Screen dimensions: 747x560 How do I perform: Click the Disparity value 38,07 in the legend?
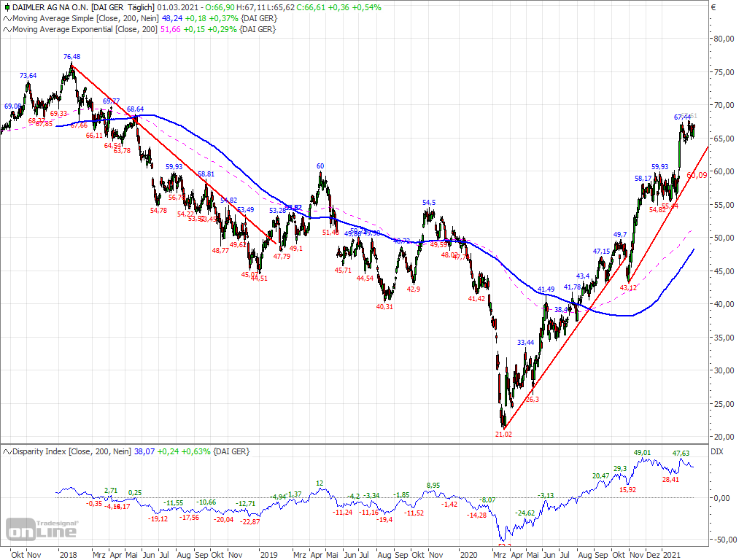(144, 451)
